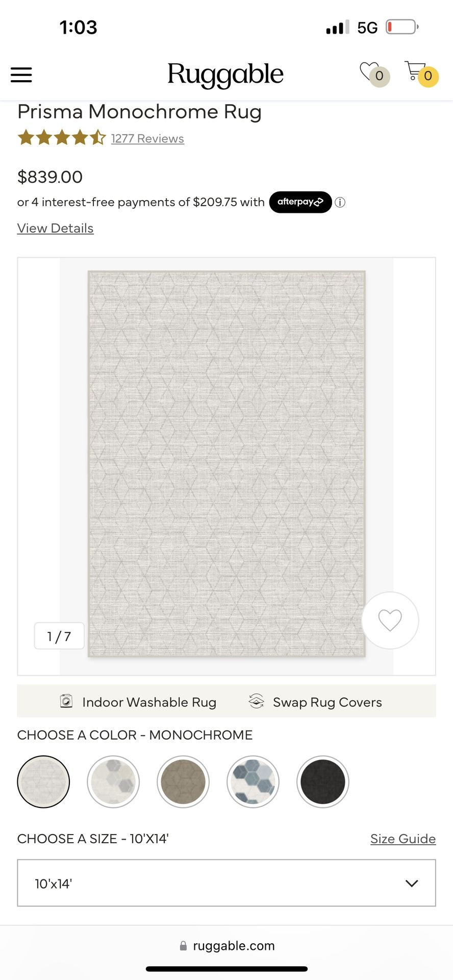This screenshot has width=453, height=980.
Task: Open the hamburger navigation menu
Action: pyautogui.click(x=21, y=75)
